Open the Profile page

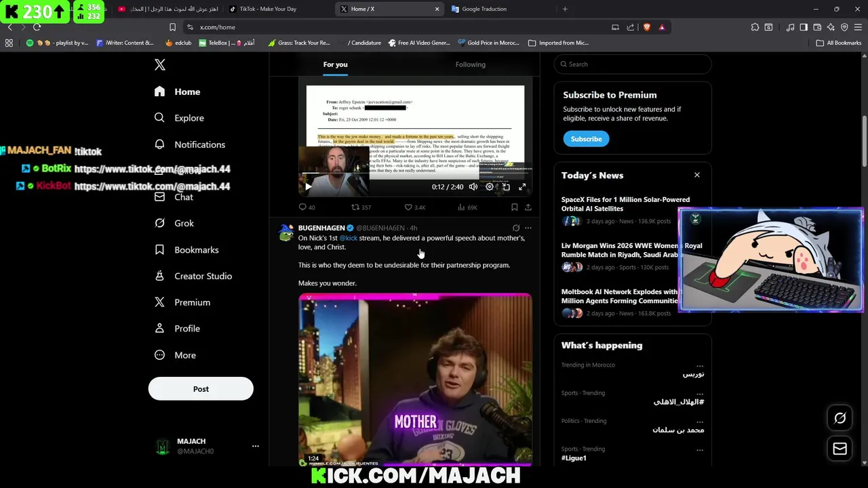[x=177, y=329]
